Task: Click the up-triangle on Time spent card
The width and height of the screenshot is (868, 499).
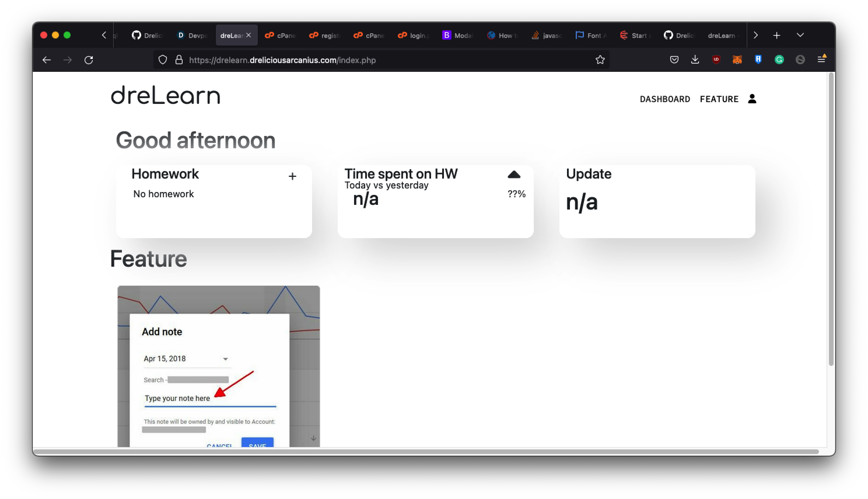Action: 514,175
